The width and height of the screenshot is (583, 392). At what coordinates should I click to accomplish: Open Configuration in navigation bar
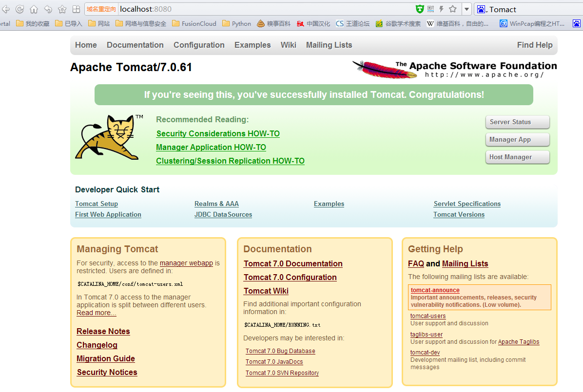click(199, 45)
